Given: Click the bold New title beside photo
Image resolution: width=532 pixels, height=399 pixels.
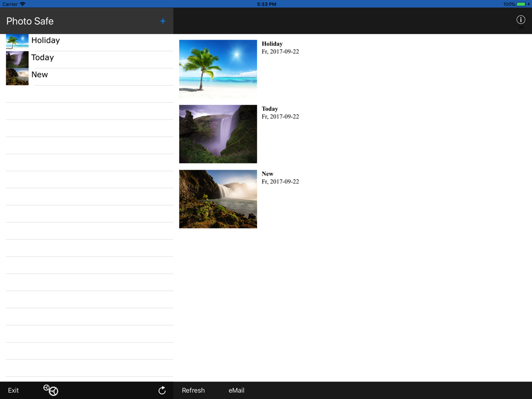Looking at the screenshot, I should [x=268, y=174].
